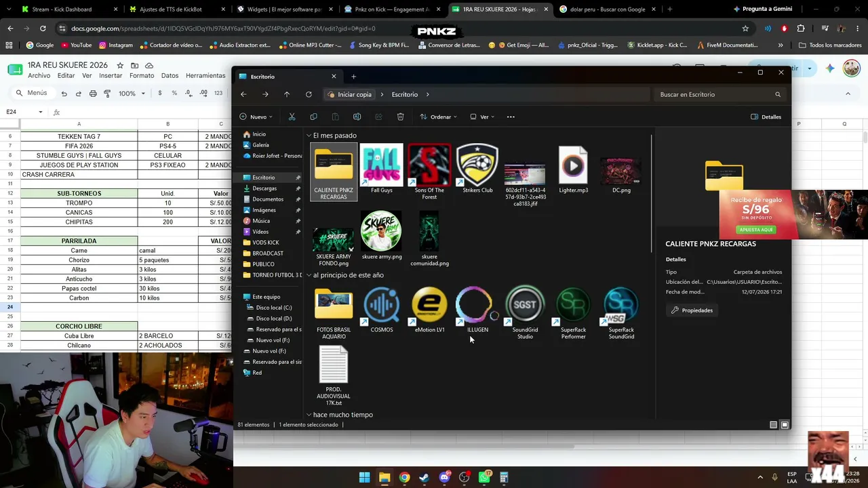
Task: Open Discord from the taskbar
Action: tap(444, 477)
